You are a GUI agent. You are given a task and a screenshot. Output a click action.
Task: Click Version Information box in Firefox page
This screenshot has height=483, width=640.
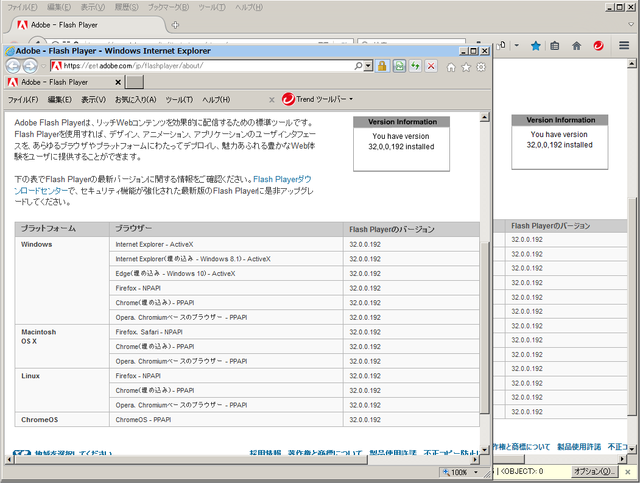560,142
